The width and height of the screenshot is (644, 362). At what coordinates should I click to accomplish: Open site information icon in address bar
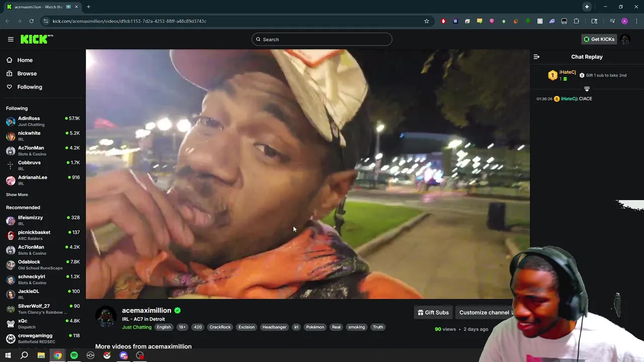46,21
